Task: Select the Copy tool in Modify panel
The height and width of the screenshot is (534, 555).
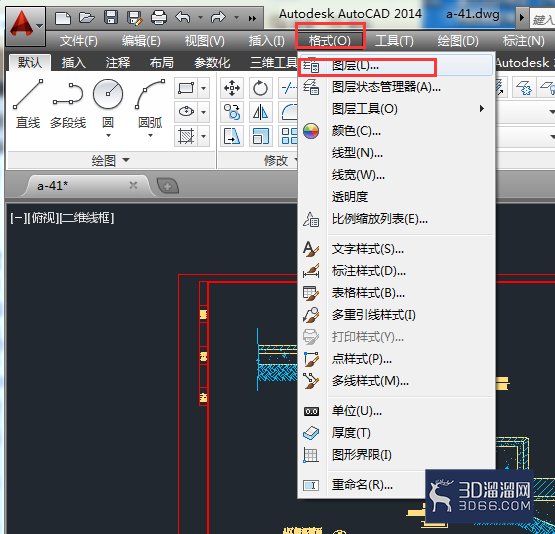Action: (x=232, y=112)
